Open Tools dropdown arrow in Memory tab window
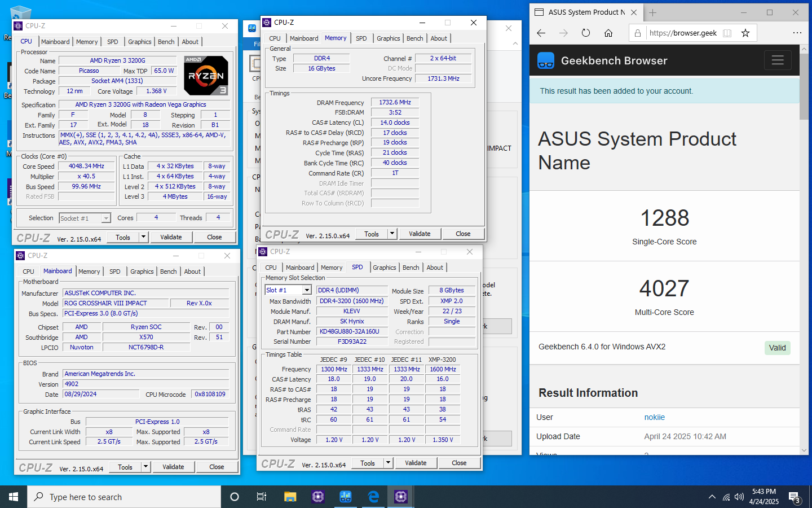This screenshot has height=508, width=812. pyautogui.click(x=392, y=234)
